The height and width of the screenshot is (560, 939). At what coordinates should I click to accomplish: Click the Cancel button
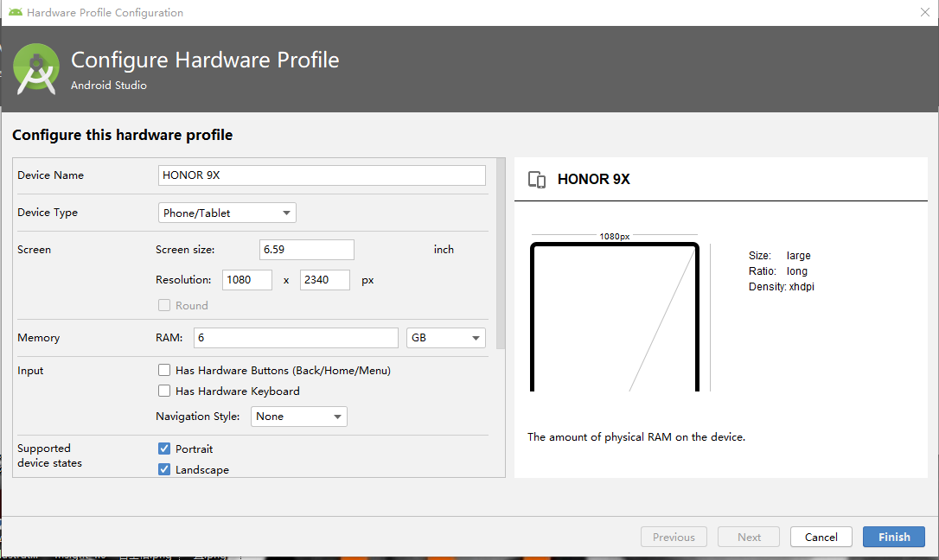click(821, 537)
